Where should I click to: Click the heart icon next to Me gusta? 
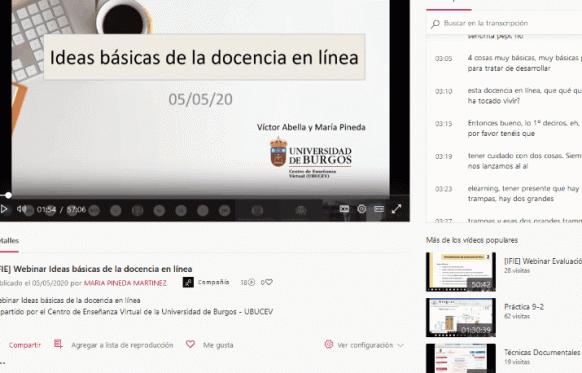(190, 344)
